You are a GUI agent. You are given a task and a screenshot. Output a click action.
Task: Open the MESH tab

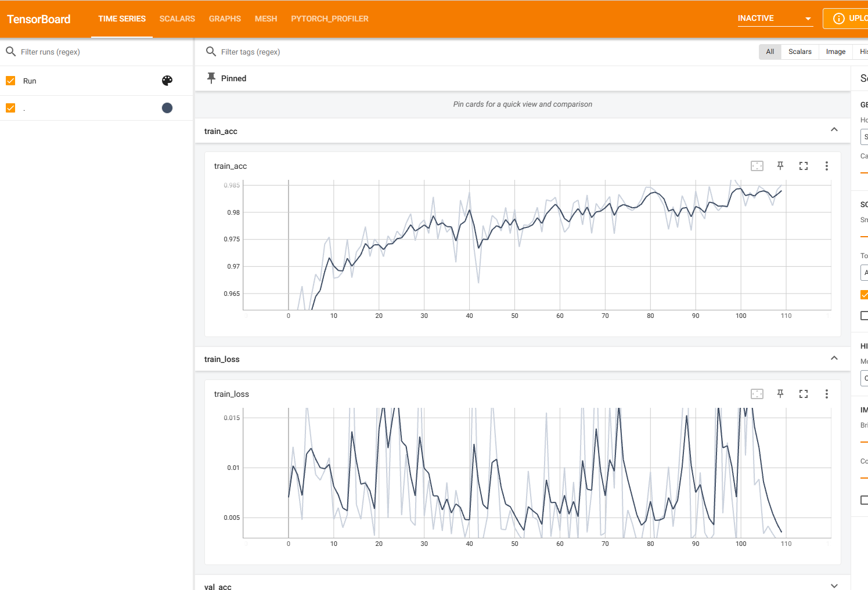click(266, 19)
